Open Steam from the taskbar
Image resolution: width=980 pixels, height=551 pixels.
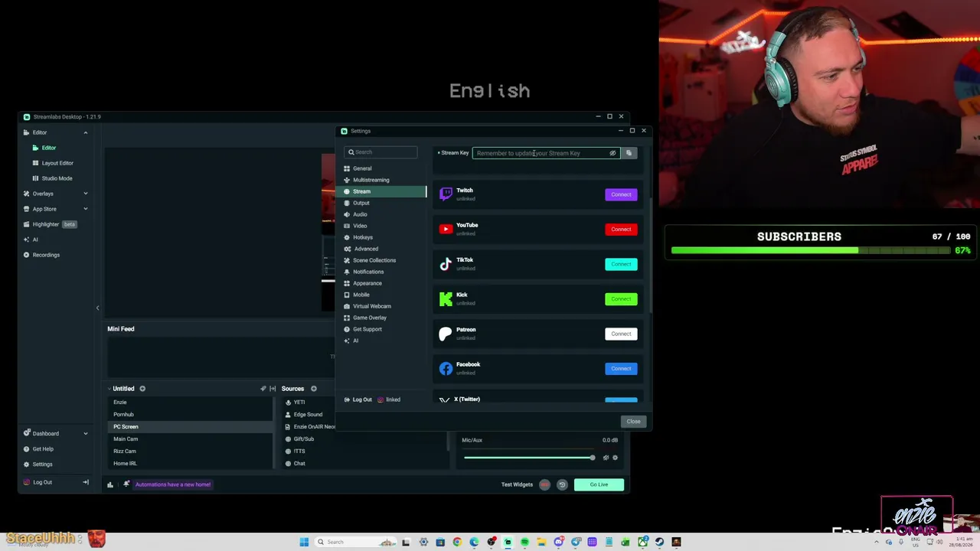tap(659, 542)
